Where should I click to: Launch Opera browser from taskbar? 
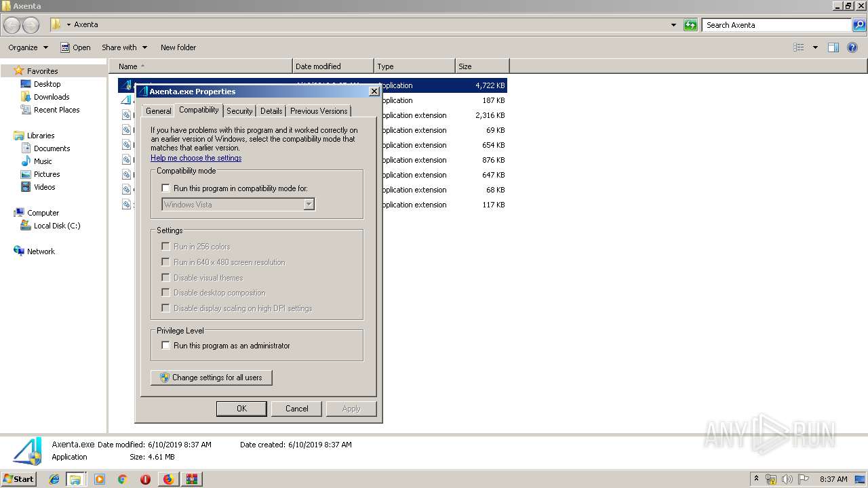tap(145, 479)
